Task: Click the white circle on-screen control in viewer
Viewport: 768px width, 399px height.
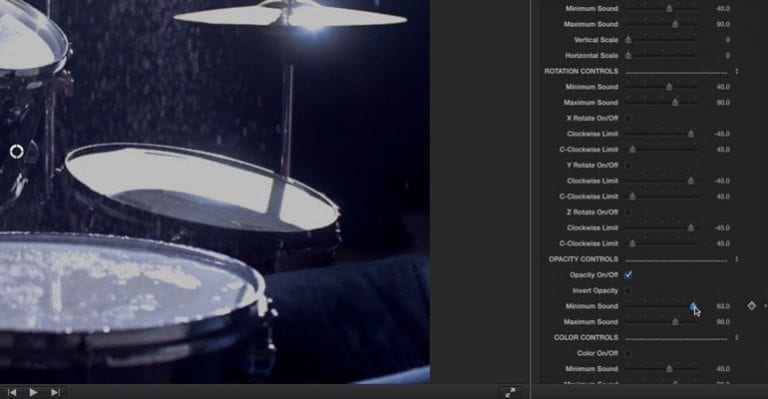Action: [x=17, y=152]
